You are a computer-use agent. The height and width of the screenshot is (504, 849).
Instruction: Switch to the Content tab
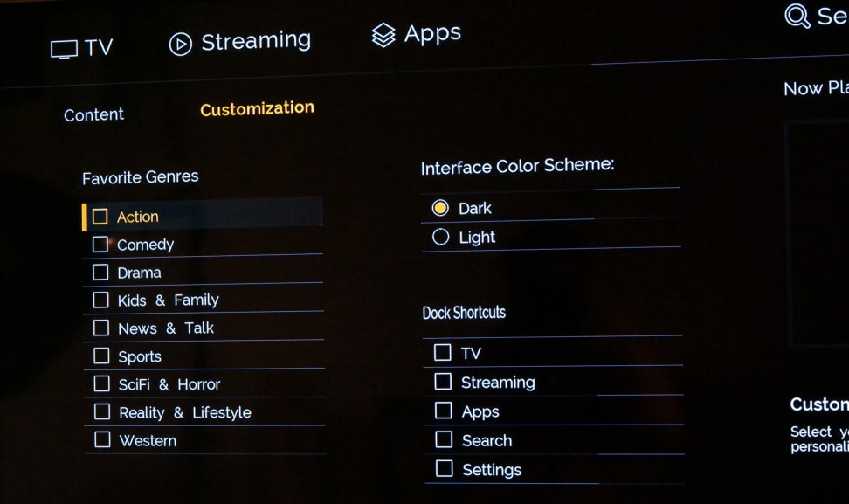(93, 114)
